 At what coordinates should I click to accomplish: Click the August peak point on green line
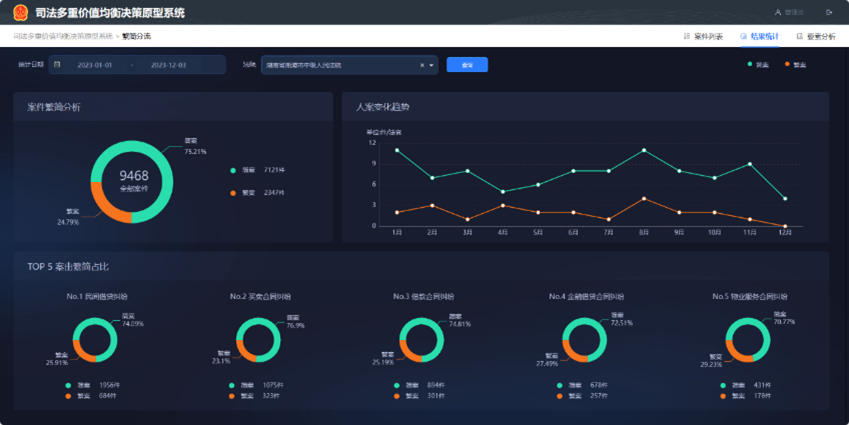coord(644,150)
